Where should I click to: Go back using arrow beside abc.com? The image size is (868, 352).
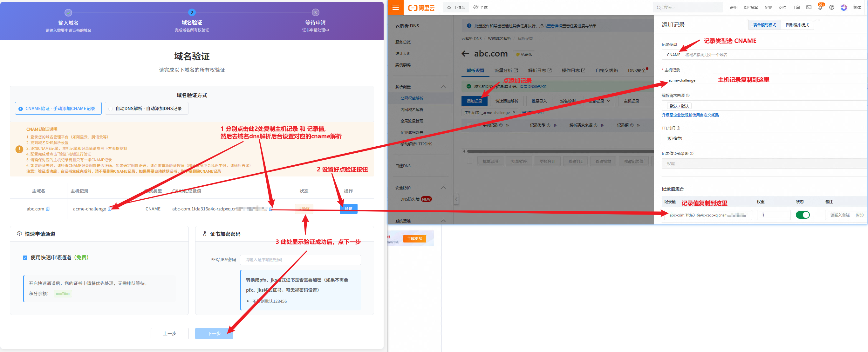[x=465, y=54]
